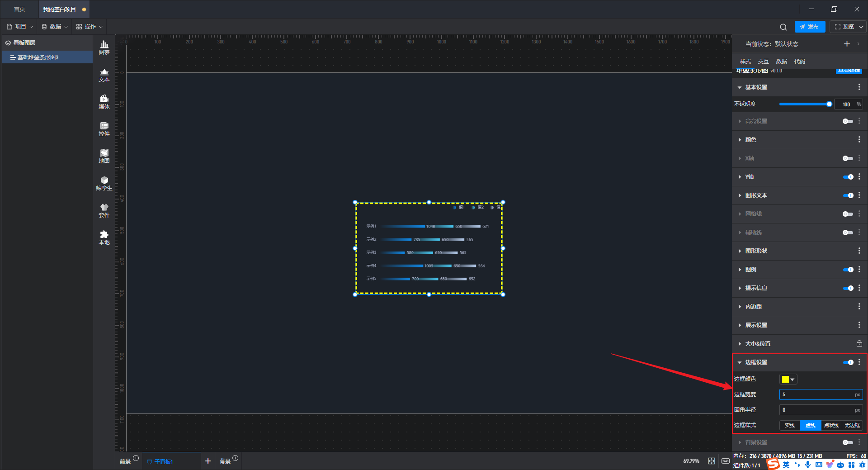Open the 本地 local components panel
This screenshot has height=470, width=868.
(x=104, y=237)
